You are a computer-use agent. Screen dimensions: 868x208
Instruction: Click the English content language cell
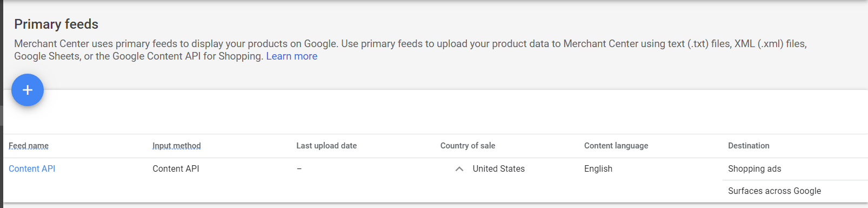click(598, 169)
